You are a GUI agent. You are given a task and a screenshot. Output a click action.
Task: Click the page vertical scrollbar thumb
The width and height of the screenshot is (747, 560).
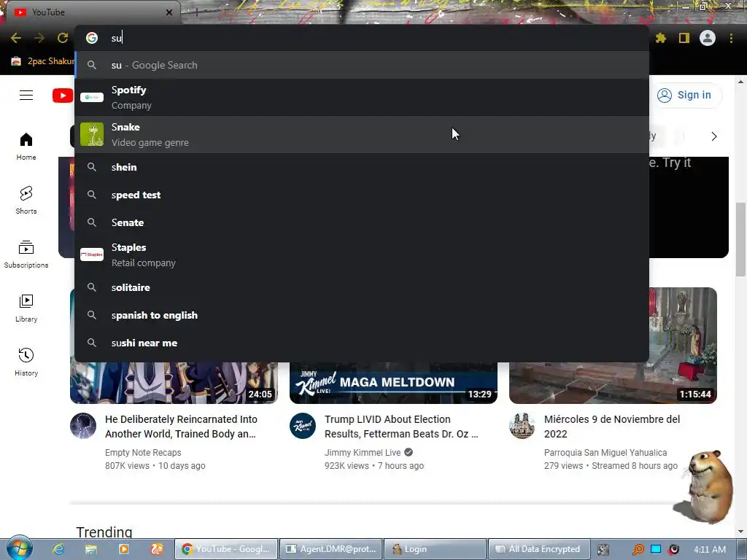point(740,239)
